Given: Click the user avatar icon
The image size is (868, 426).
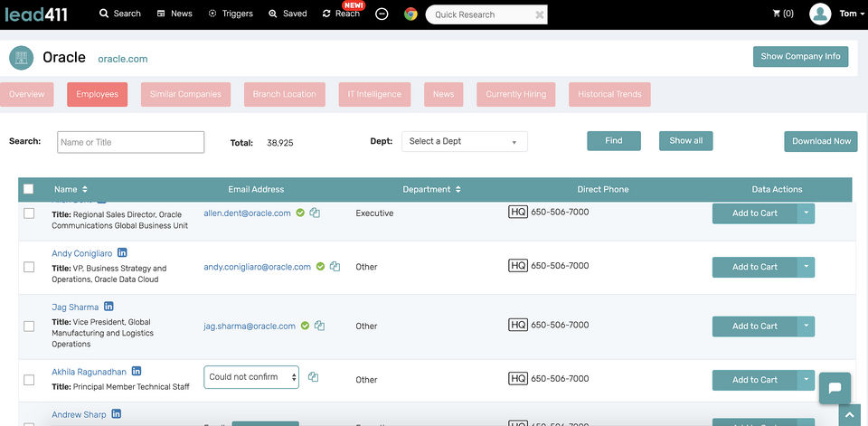Looking at the screenshot, I should pyautogui.click(x=820, y=14).
